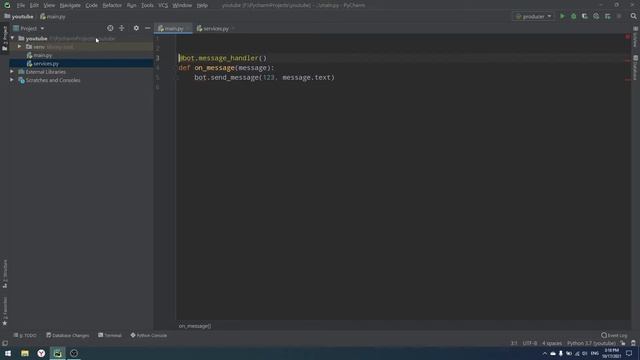Click the UTF-8 encoding in status bar
640x360 pixels.
coord(530,343)
